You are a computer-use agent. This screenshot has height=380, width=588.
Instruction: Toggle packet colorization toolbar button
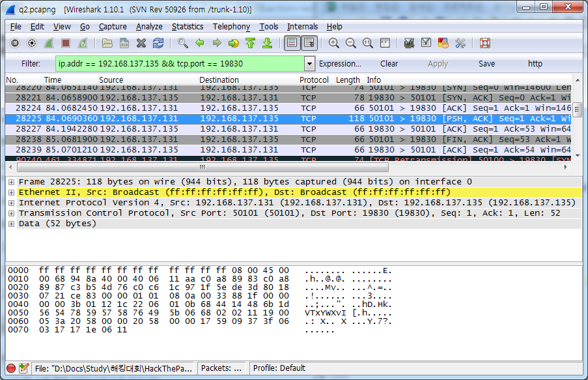(292, 43)
